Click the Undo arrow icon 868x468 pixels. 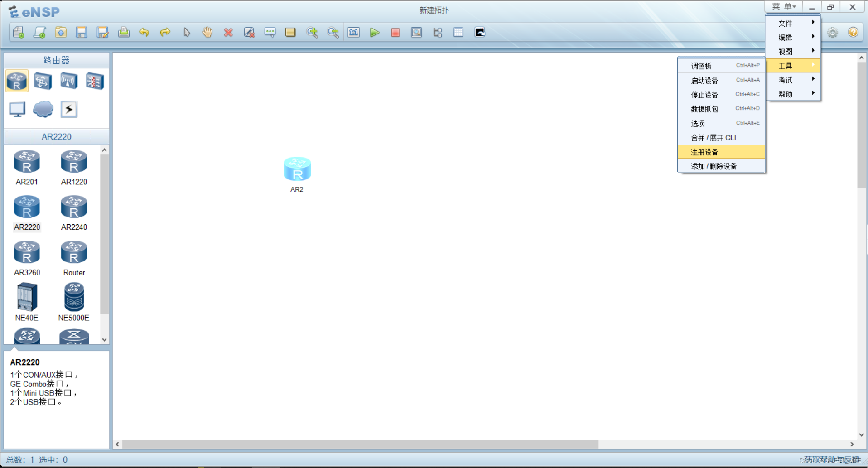pyautogui.click(x=144, y=32)
